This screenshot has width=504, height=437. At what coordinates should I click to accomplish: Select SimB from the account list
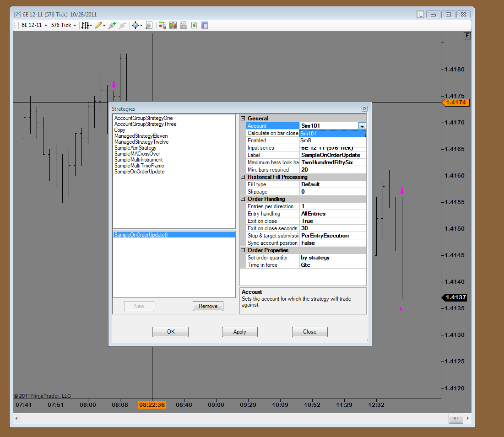306,141
